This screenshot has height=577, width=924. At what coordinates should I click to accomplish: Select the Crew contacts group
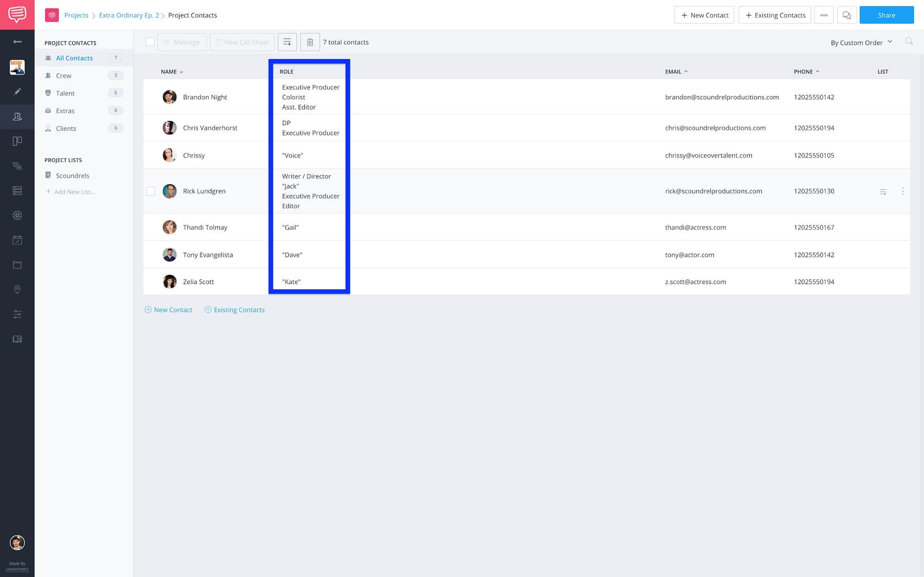tap(84, 75)
